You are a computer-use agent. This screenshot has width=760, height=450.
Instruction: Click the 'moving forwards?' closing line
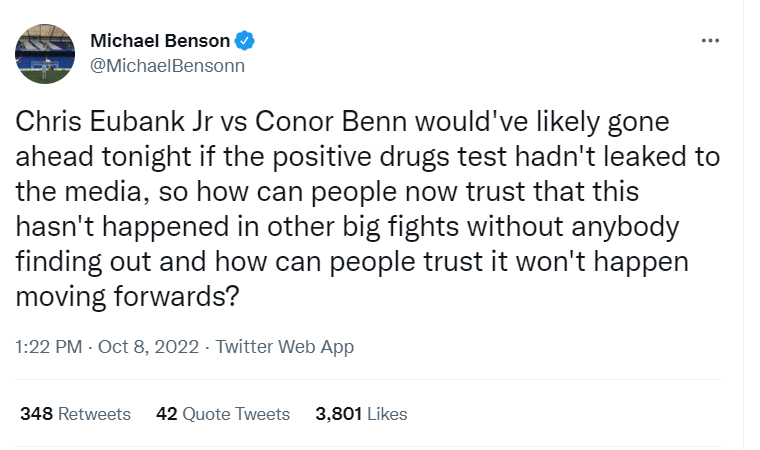127,296
